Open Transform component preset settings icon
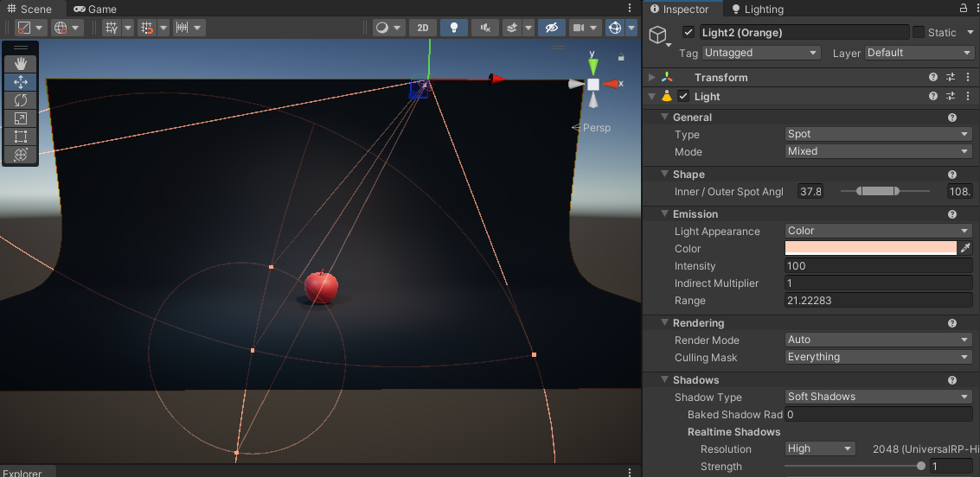The width and height of the screenshot is (980, 477). 951,78
